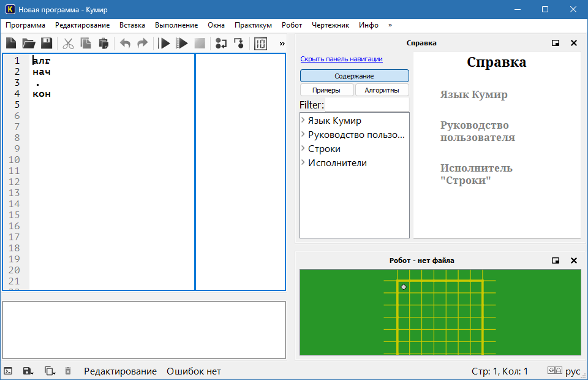Open a file with the folder icon
Image resolution: width=588 pixels, height=380 pixels.
[x=29, y=44]
